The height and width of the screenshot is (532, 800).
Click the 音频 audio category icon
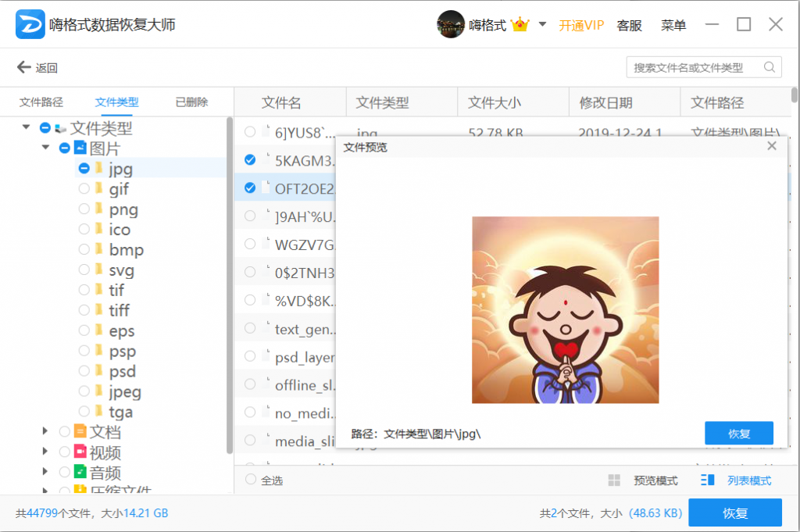(x=80, y=471)
